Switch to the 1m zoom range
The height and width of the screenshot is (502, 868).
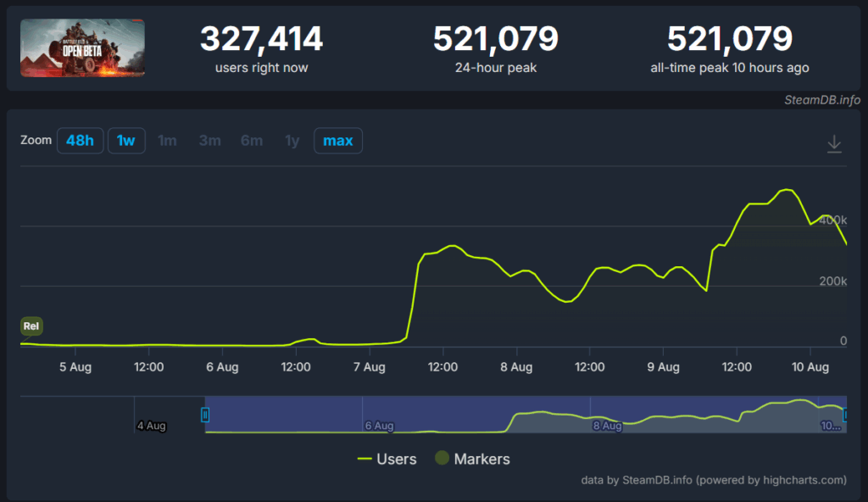pyautogui.click(x=167, y=141)
